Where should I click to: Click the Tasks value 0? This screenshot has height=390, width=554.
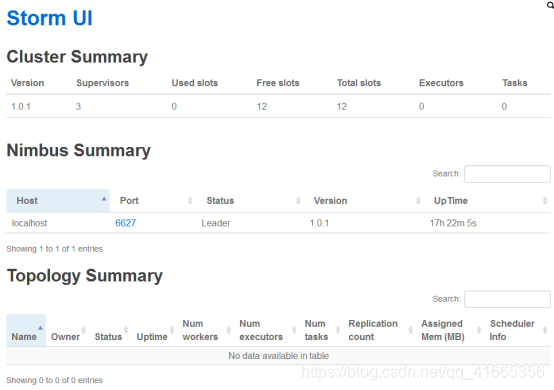504,106
